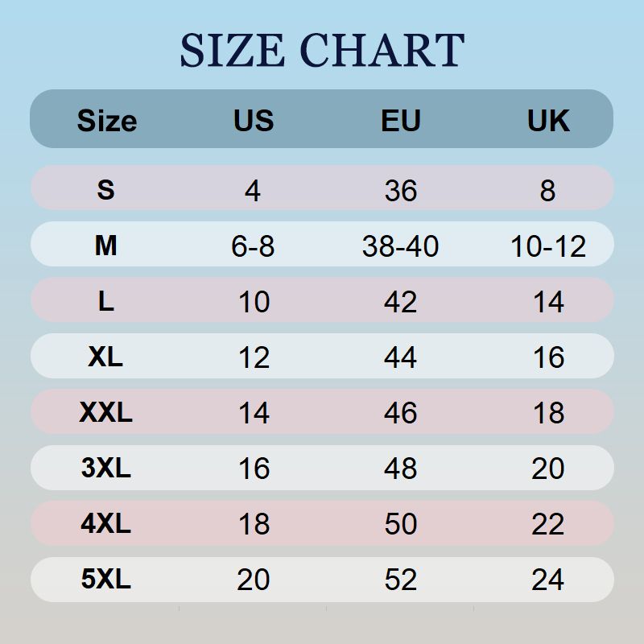644x644 pixels.
Task: Select the 3XL size row label
Action: coord(105,468)
